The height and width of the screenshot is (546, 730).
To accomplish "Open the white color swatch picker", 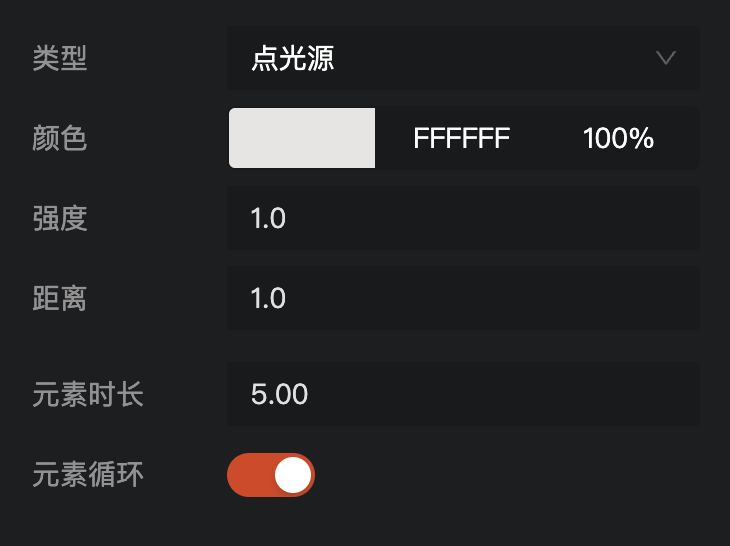I will pyautogui.click(x=302, y=138).
